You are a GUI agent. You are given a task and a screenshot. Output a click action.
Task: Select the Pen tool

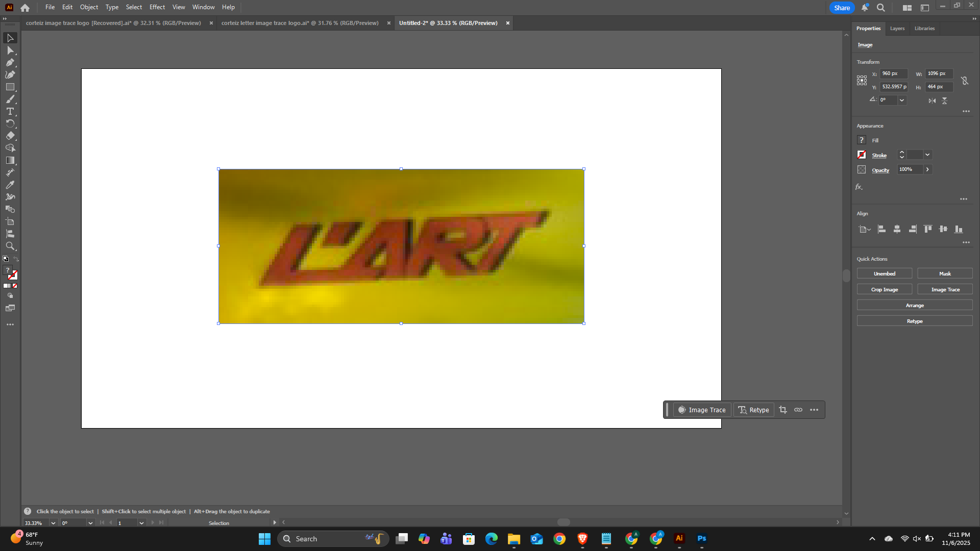coord(10,63)
